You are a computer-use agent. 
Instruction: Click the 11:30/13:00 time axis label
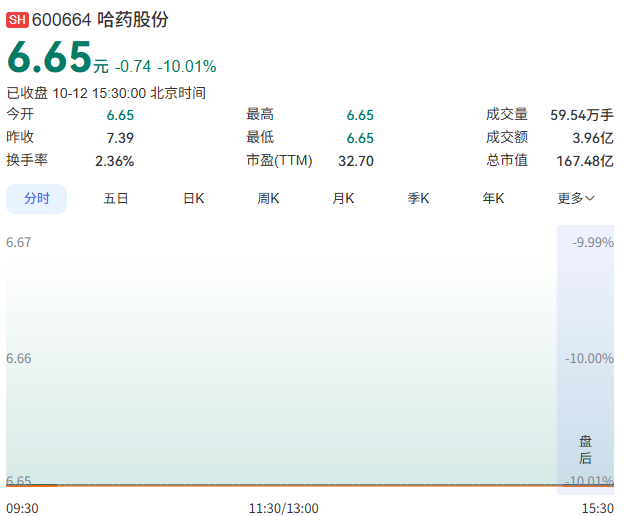pyautogui.click(x=283, y=508)
